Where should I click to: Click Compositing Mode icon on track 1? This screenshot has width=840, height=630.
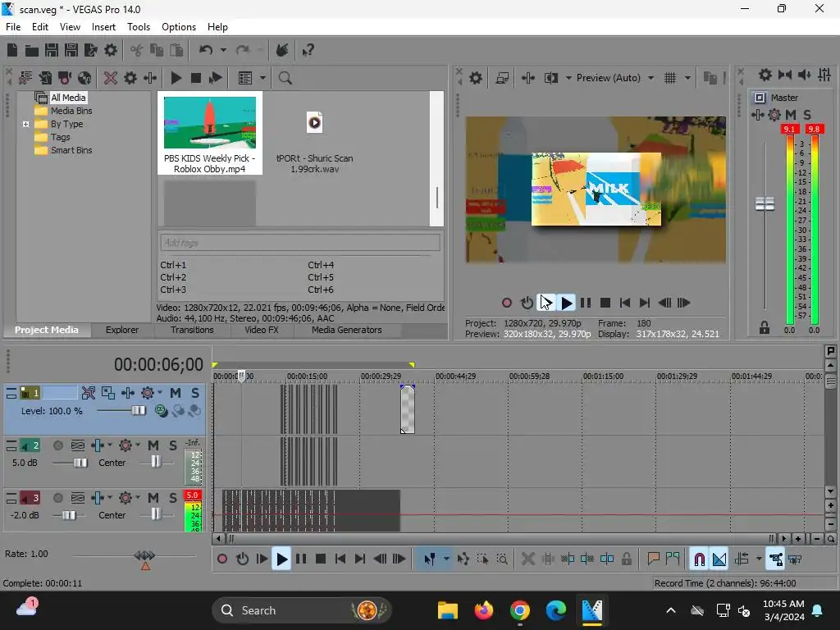pyautogui.click(x=161, y=412)
